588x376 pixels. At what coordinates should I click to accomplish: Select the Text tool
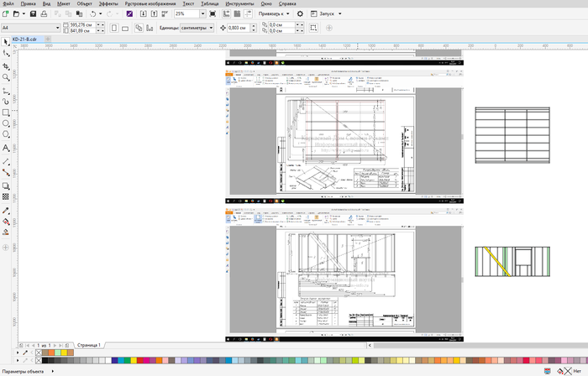(6, 148)
